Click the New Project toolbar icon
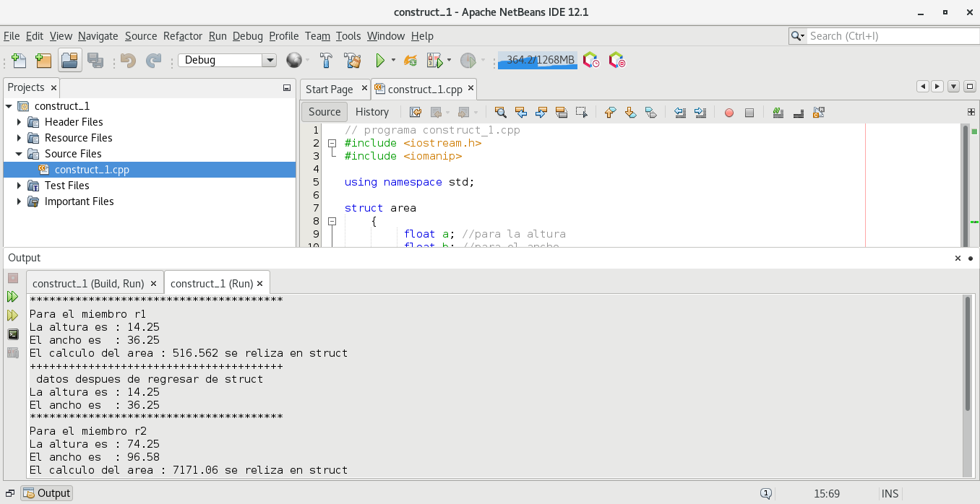This screenshot has height=504, width=980. click(43, 61)
